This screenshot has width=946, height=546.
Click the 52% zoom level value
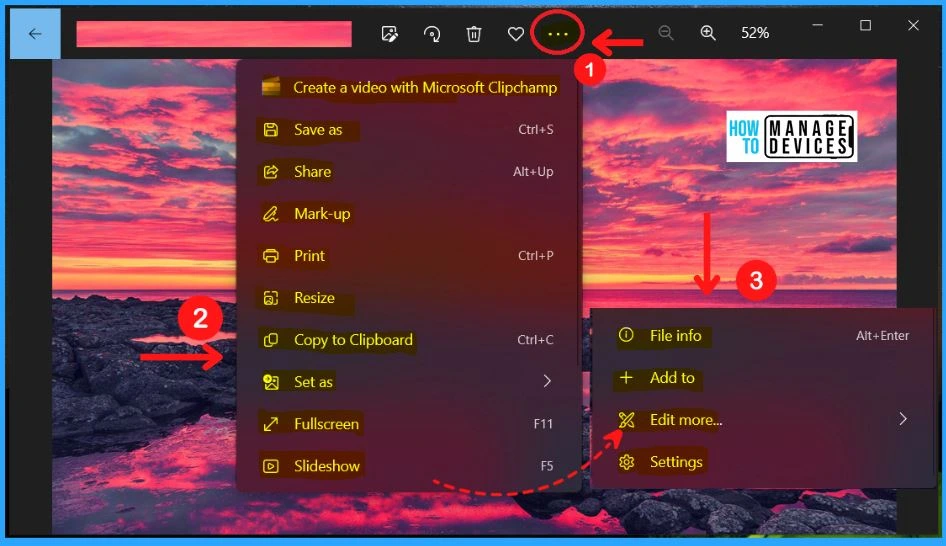(x=755, y=33)
